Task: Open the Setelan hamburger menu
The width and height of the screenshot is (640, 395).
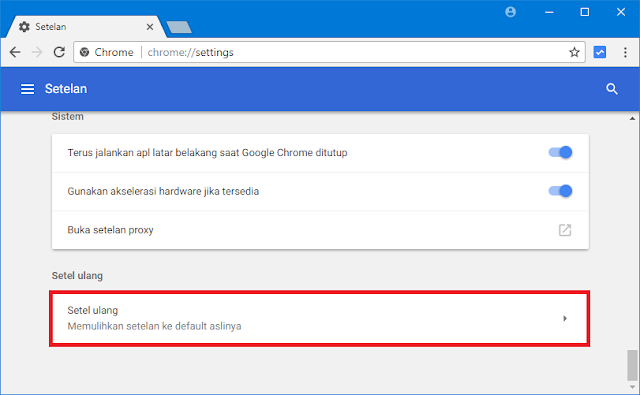Action: tap(27, 89)
